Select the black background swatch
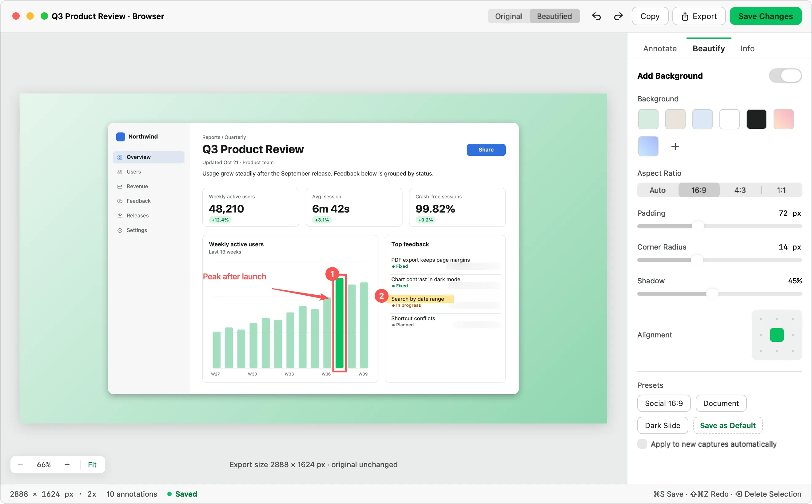812x504 pixels. click(756, 119)
